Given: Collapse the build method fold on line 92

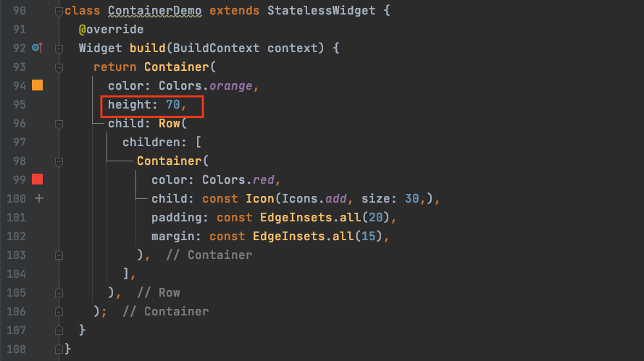Looking at the screenshot, I should [x=59, y=48].
